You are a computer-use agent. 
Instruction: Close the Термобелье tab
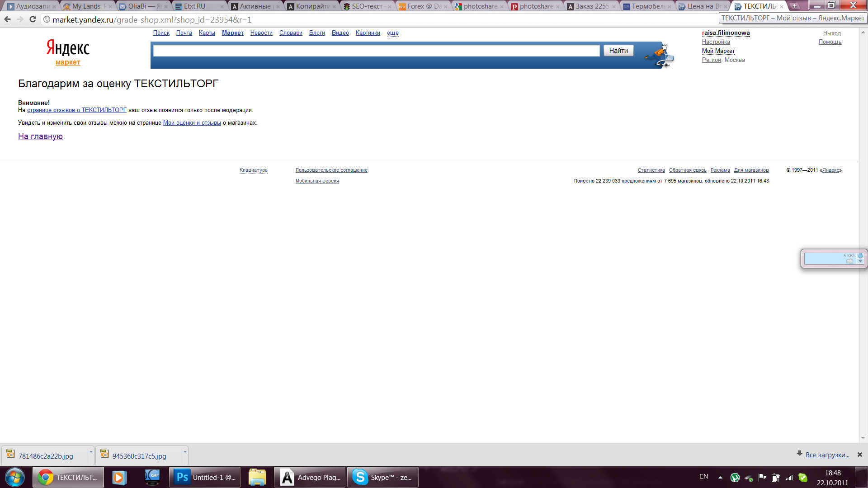point(670,7)
